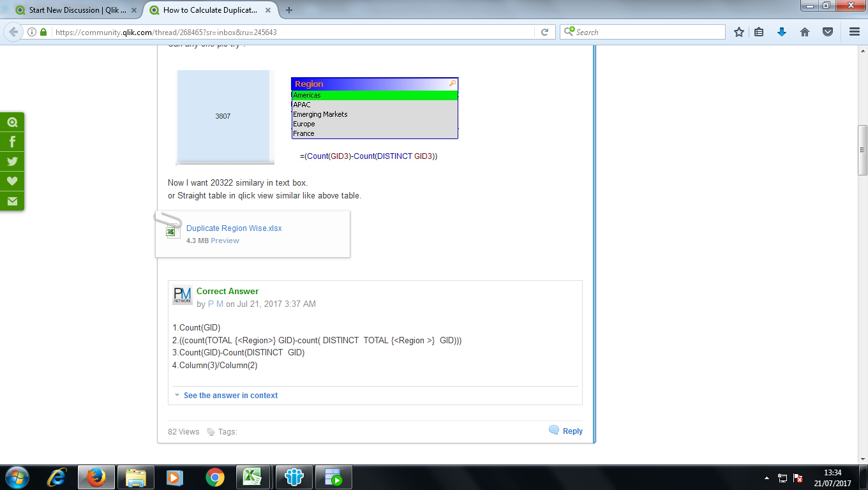Show hidden system tray icons
Image resolution: width=868 pixels, height=490 pixels.
[x=767, y=478]
